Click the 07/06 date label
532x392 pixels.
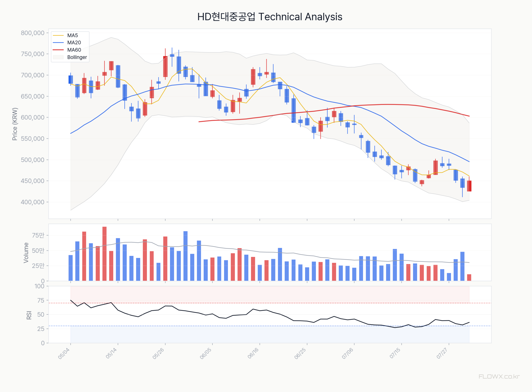click(347, 353)
